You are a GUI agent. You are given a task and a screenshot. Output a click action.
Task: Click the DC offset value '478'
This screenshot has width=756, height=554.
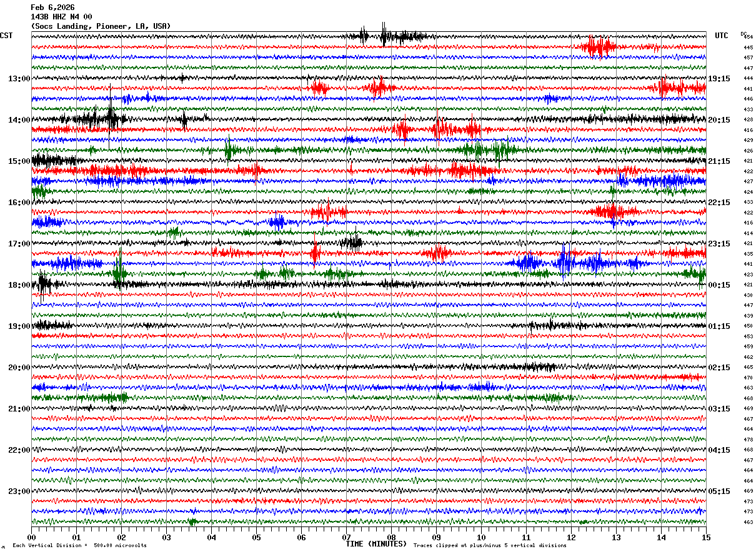click(748, 440)
